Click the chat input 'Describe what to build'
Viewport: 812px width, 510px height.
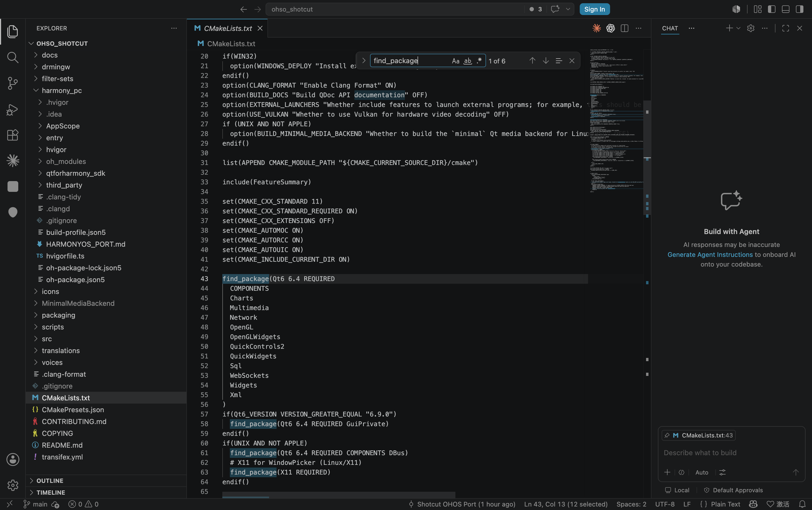click(731, 453)
